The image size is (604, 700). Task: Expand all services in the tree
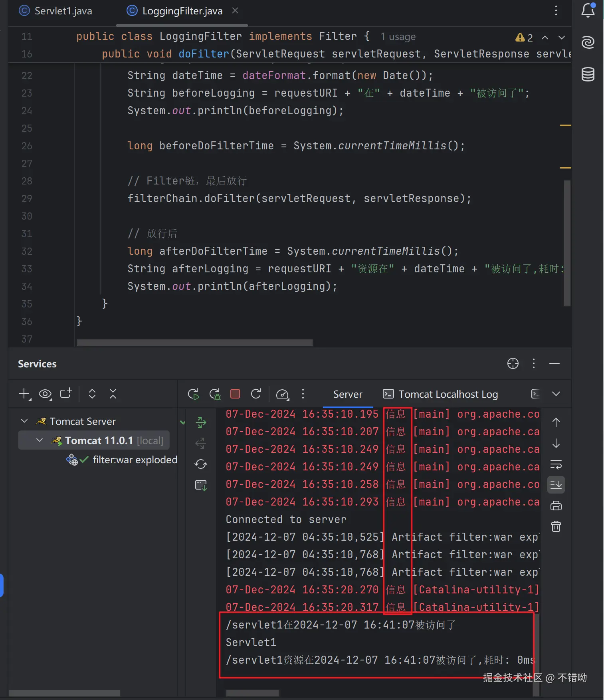pyautogui.click(x=92, y=394)
